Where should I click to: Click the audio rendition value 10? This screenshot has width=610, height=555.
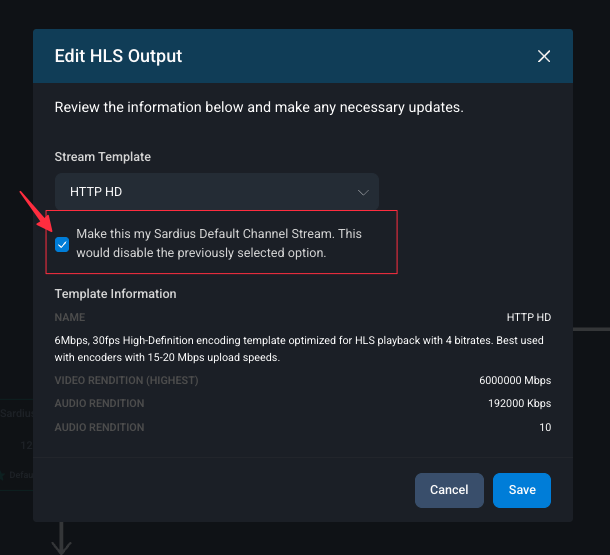(544, 428)
